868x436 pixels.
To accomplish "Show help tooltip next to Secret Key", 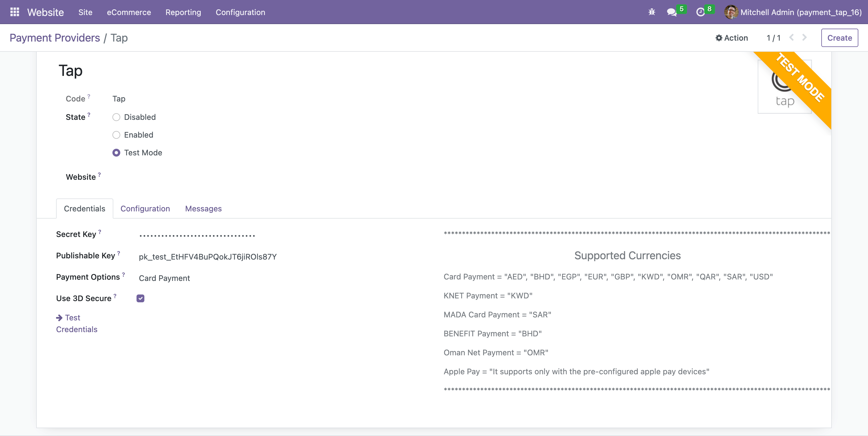I will click(100, 232).
